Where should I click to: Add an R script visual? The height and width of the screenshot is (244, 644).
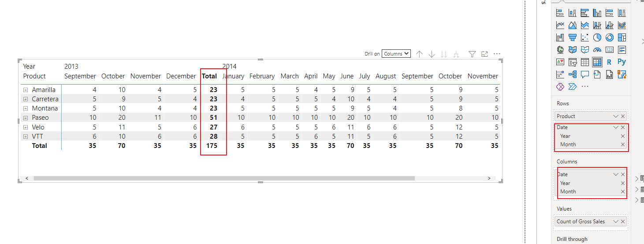pyautogui.click(x=610, y=62)
